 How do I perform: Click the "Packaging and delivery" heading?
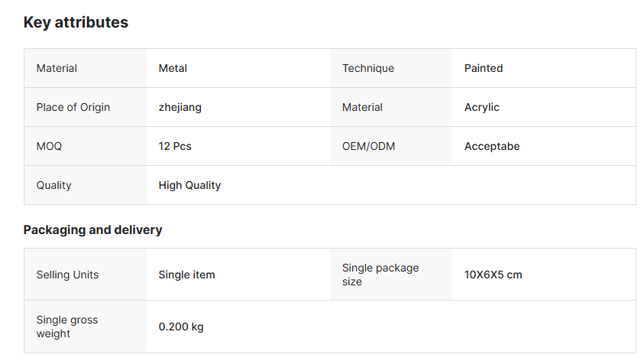tap(92, 229)
